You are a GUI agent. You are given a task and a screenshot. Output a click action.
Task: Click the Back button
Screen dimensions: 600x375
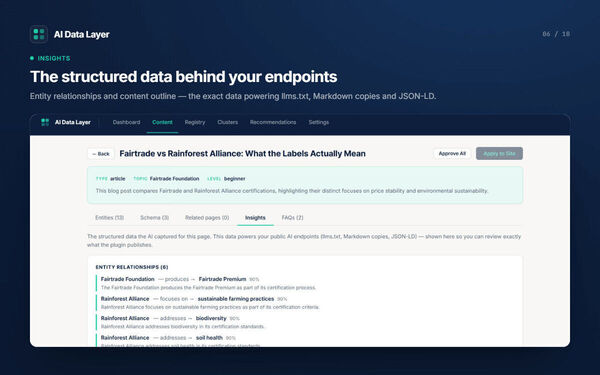(101, 153)
